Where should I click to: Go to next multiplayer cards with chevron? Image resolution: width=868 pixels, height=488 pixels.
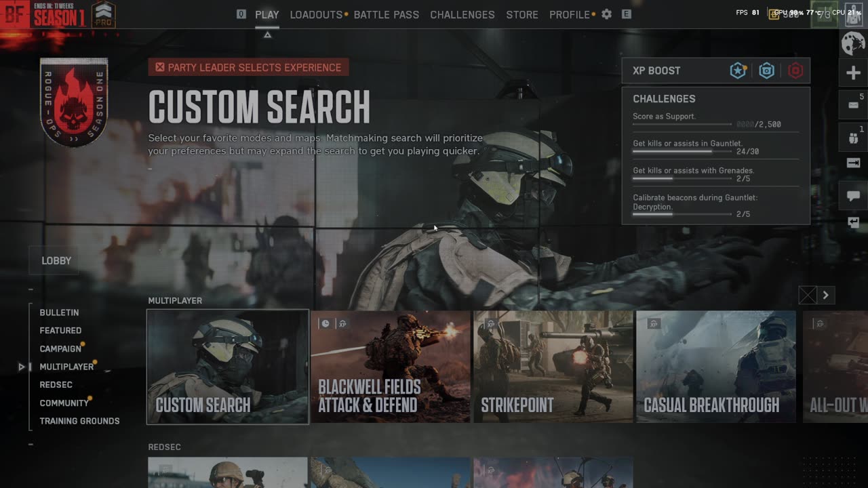[825, 295]
